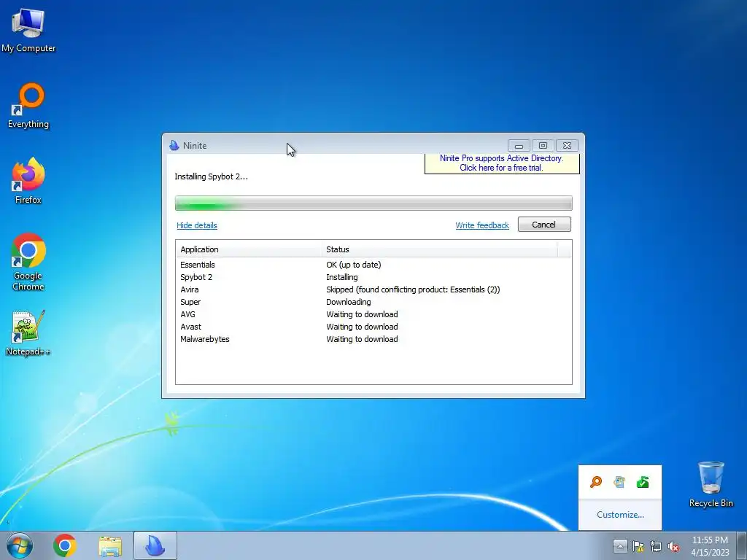Select Super row in the list
The height and width of the screenshot is (560, 747).
tap(373, 302)
